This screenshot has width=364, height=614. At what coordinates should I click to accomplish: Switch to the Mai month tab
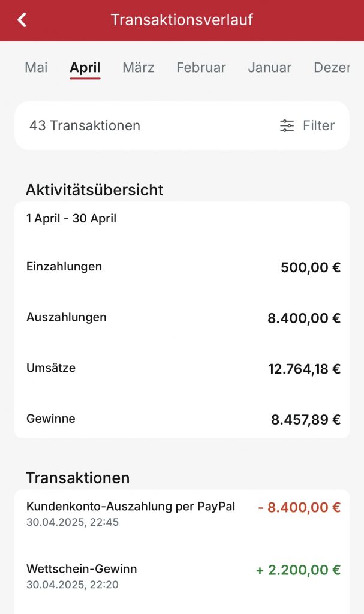tap(36, 68)
